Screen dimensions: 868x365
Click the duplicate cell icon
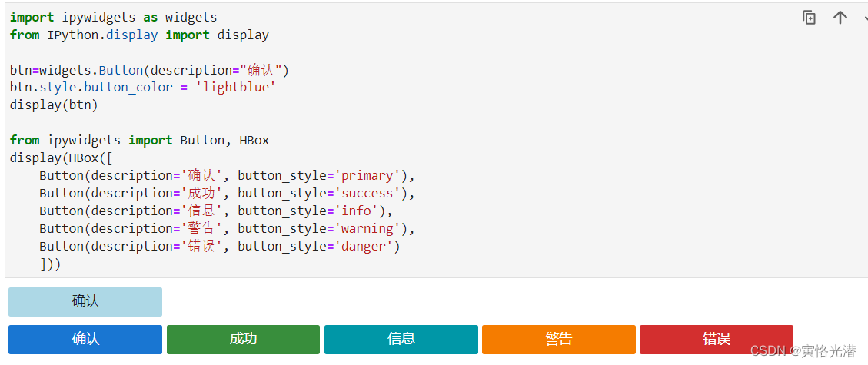[x=810, y=18]
